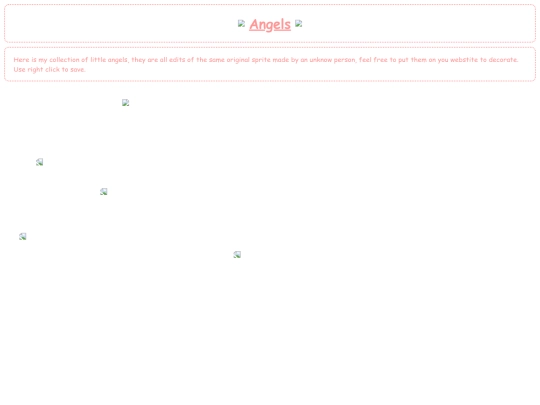Click broken image right of Angels title
Viewport: 540px width, 405px height.
[x=299, y=23]
